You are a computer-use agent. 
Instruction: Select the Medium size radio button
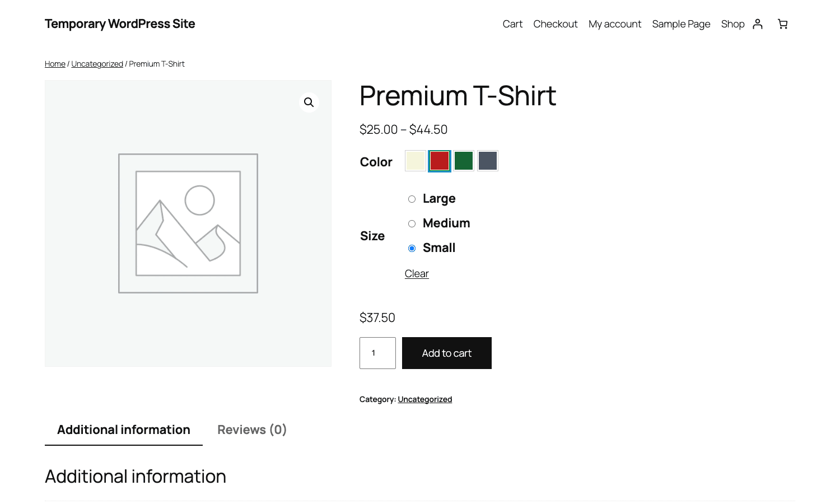[412, 223]
